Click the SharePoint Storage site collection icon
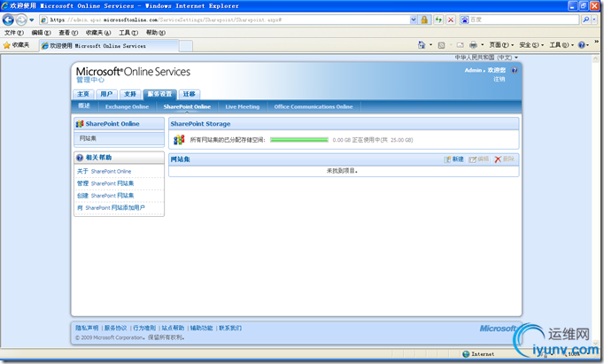This screenshot has height=364, width=604. (x=179, y=140)
